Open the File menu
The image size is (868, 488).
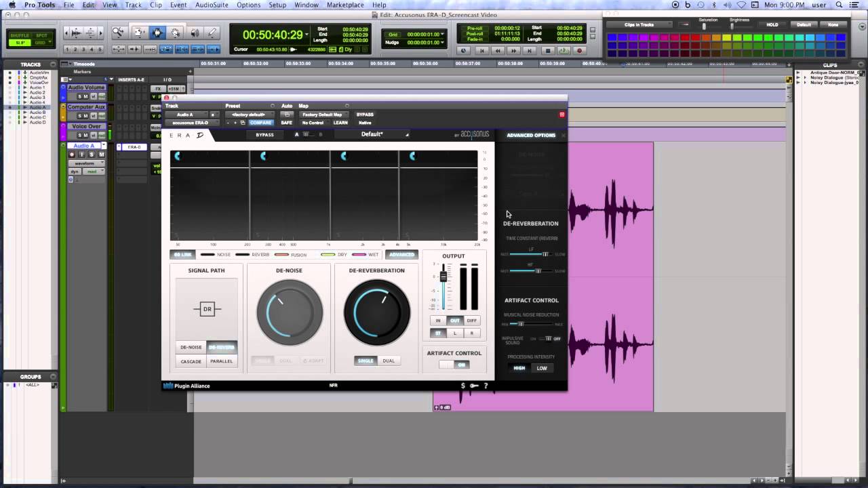tap(69, 5)
